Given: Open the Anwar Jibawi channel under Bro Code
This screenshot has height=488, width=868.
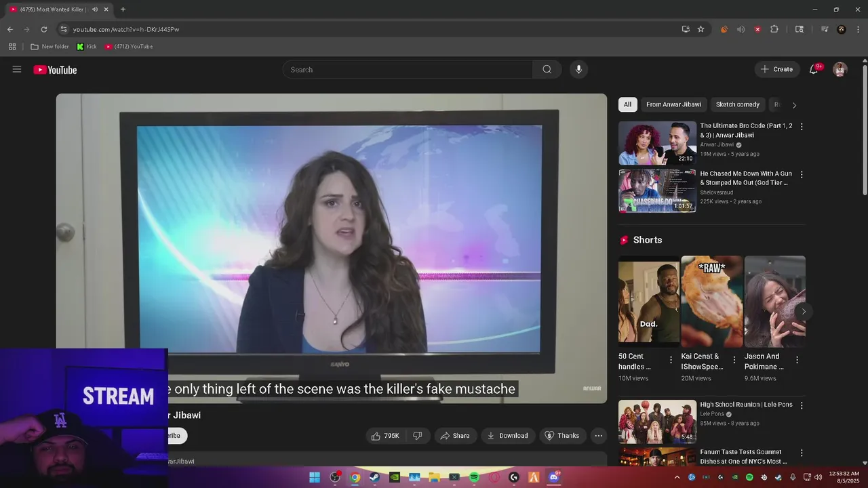Looking at the screenshot, I should click(x=717, y=144).
